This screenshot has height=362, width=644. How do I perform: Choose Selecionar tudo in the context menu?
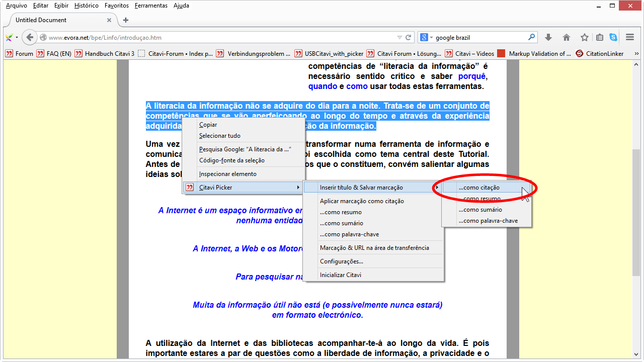244,136
